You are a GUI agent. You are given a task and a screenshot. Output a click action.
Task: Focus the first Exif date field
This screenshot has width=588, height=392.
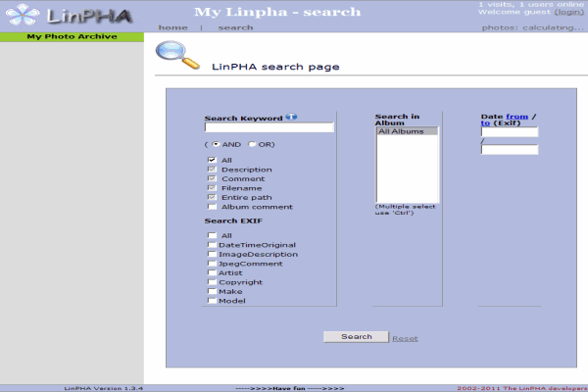510,131
